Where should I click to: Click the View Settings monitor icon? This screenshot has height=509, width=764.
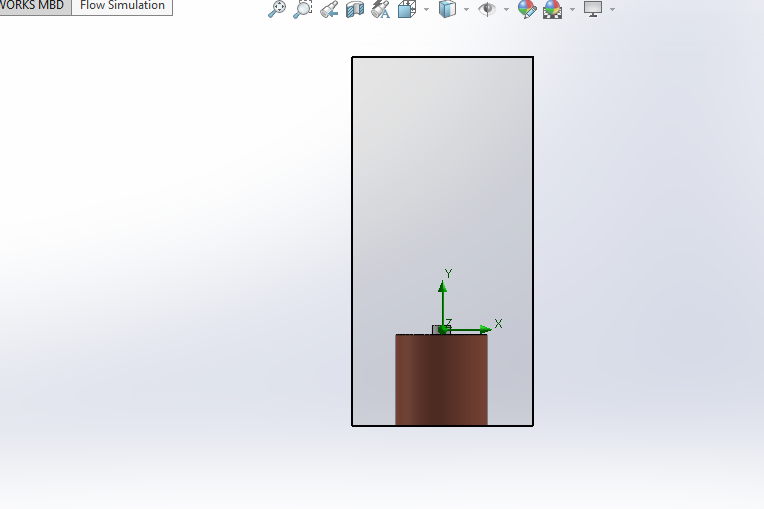click(x=593, y=9)
